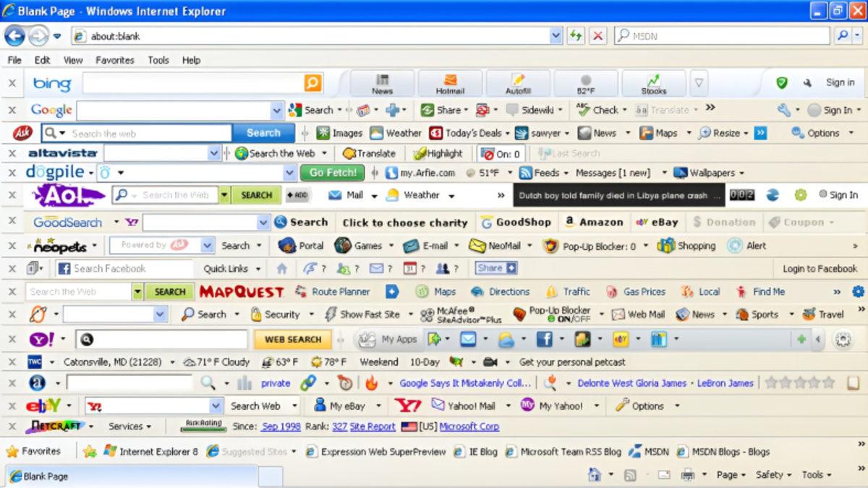The height and width of the screenshot is (488, 868).
Task: Click the Autofill icon in Bing toolbar
Action: pyautogui.click(x=518, y=83)
